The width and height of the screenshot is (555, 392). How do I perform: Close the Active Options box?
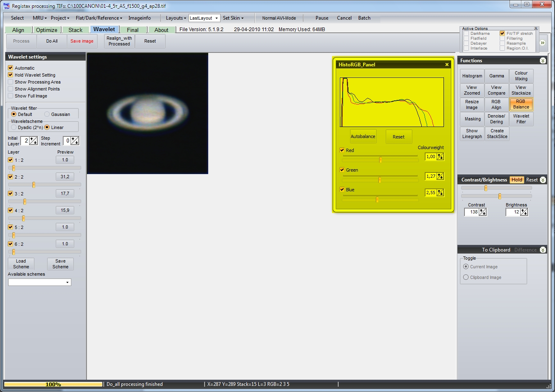click(x=536, y=29)
